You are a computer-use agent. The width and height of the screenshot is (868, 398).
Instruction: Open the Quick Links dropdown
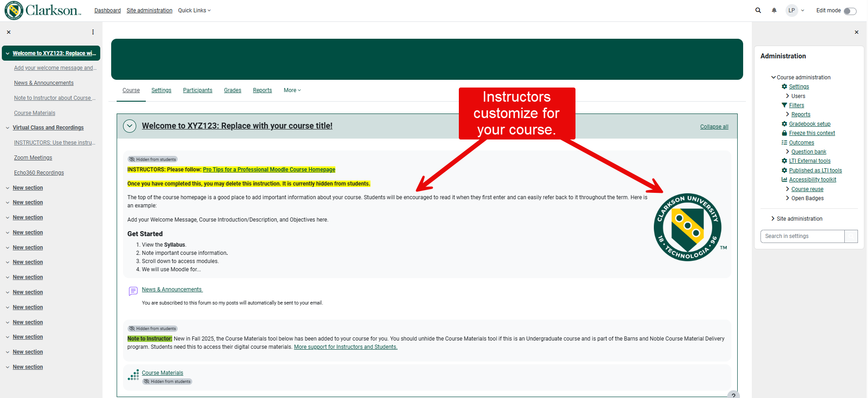point(195,10)
